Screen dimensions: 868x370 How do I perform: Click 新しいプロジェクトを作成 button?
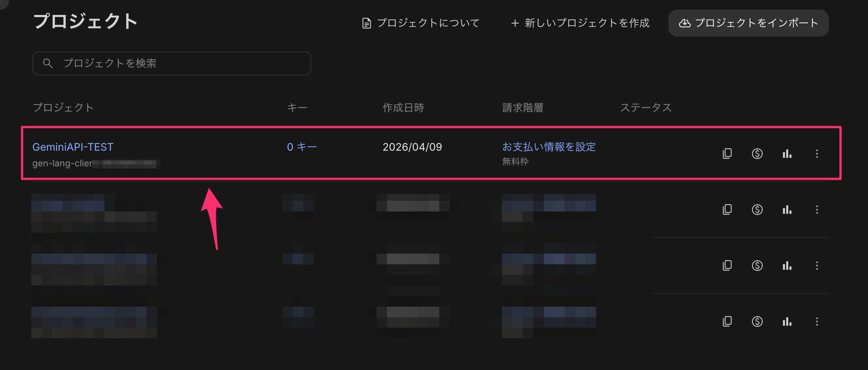click(580, 23)
